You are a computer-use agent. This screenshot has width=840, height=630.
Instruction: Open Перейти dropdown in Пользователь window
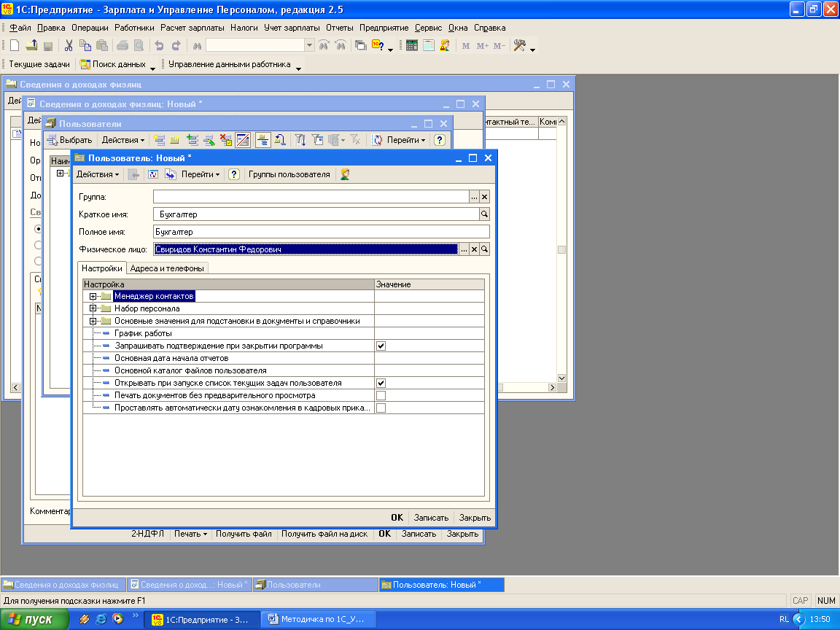201,174
